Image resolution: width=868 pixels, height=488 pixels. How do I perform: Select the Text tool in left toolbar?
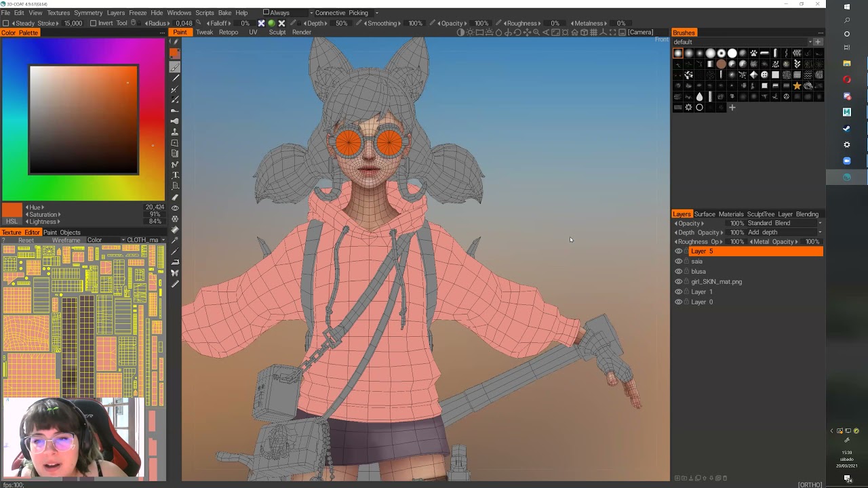click(175, 175)
